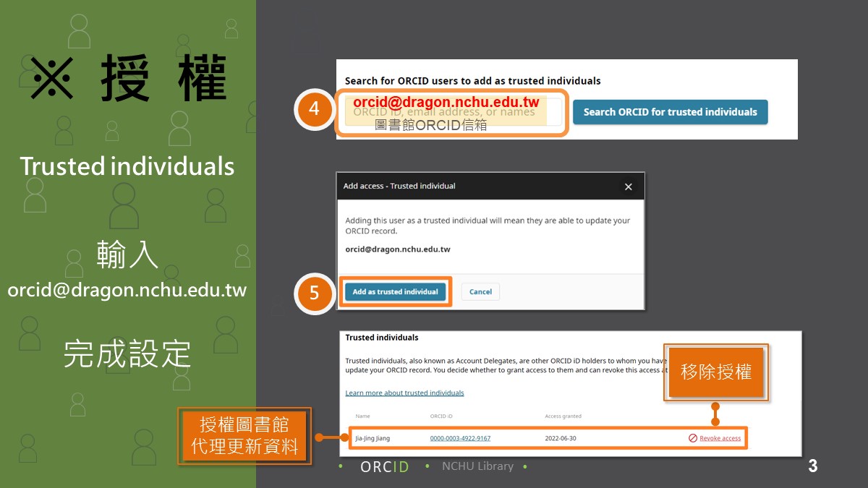Open Learn more about trusted individuals link
The image size is (868, 488).
tap(404, 393)
